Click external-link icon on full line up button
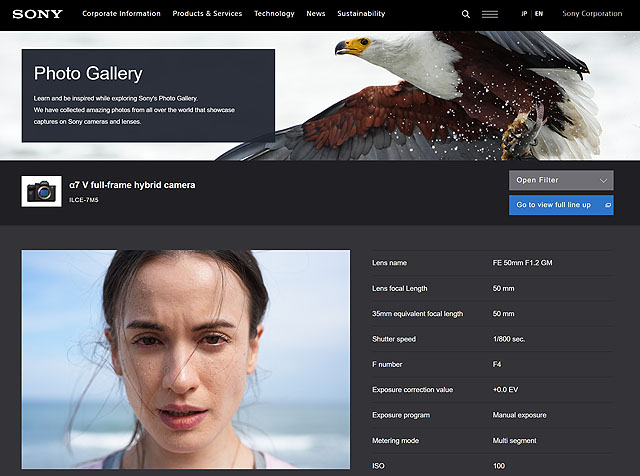 (607, 205)
